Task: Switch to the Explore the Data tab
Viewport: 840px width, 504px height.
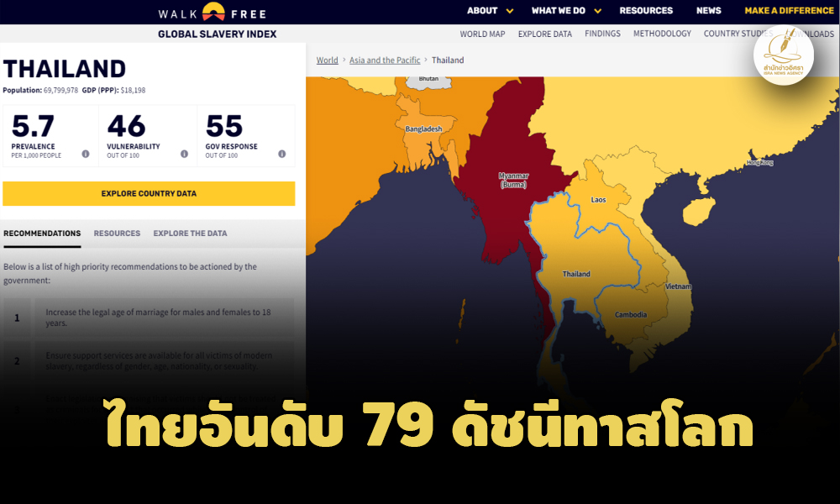Action: [x=190, y=234]
